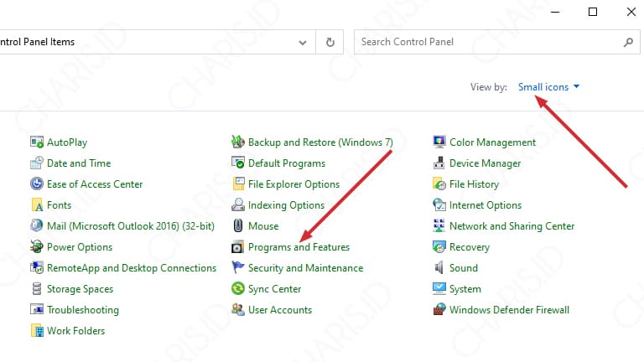Open the File History link
The image size is (644, 362).
click(x=474, y=184)
